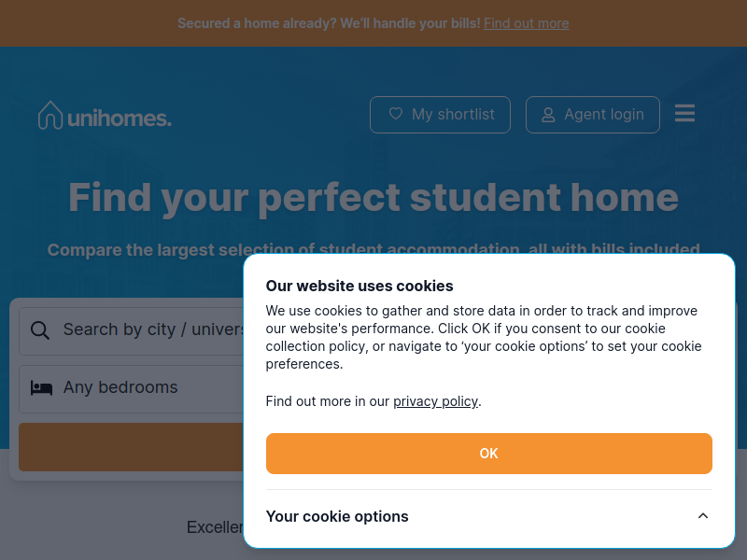
Task: Follow the privacy policy link
Action: 435,401
